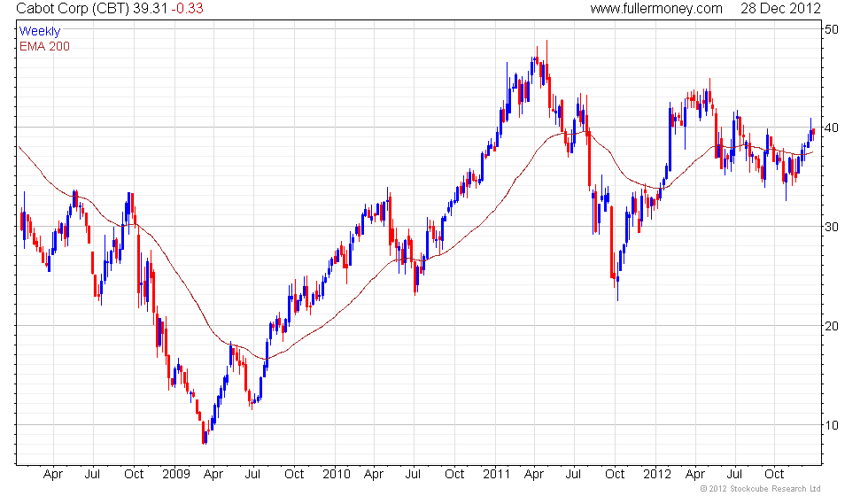Click the 2010 year label on the time axis
Image resolution: width=868 pixels, height=496 pixels.
(337, 475)
